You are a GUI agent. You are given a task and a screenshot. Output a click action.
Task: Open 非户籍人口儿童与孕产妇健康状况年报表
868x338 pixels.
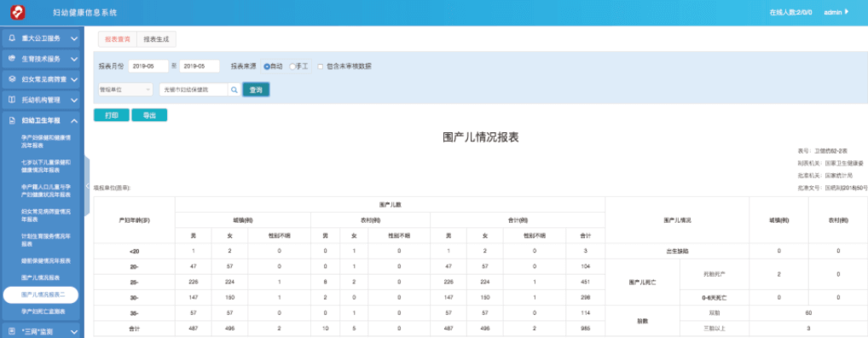pyautogui.click(x=46, y=190)
